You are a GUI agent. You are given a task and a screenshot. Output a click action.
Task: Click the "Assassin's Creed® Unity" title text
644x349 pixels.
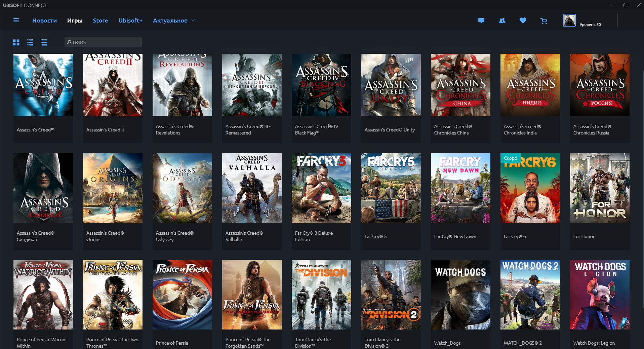click(390, 130)
